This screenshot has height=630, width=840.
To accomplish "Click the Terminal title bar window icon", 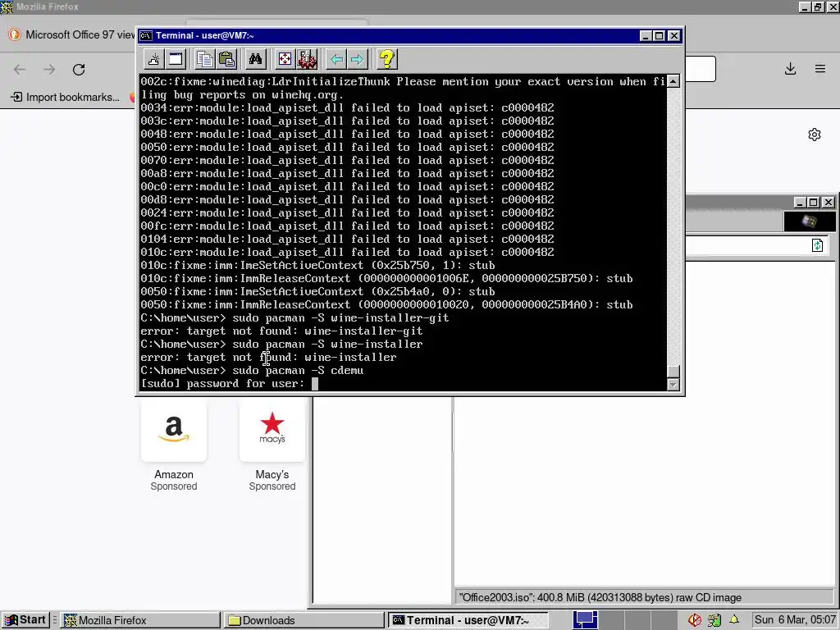I will [x=146, y=35].
